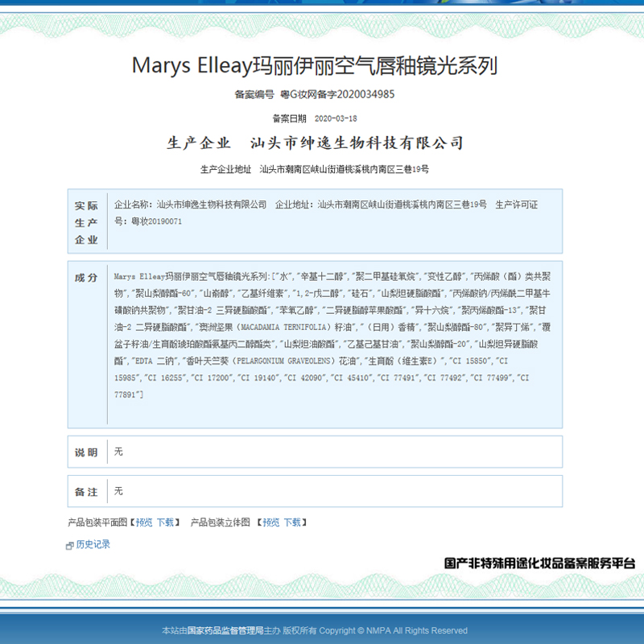Click the filing date 2020-03-18
The image size is (644, 644).
click(x=336, y=118)
